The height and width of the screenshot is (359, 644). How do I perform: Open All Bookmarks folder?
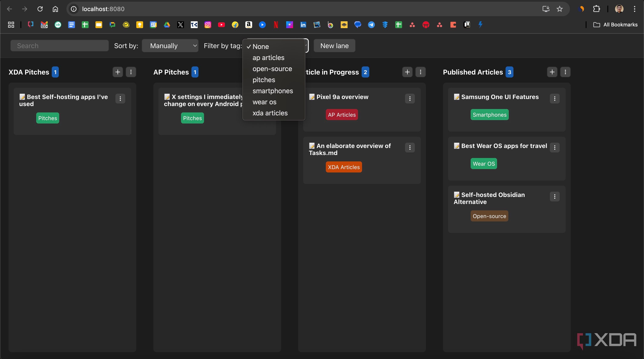click(615, 24)
